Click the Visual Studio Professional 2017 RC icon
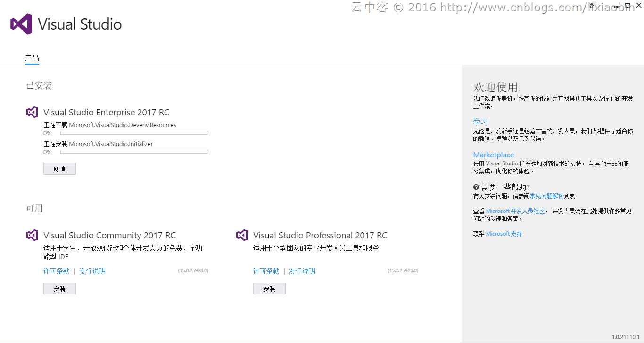 (242, 235)
